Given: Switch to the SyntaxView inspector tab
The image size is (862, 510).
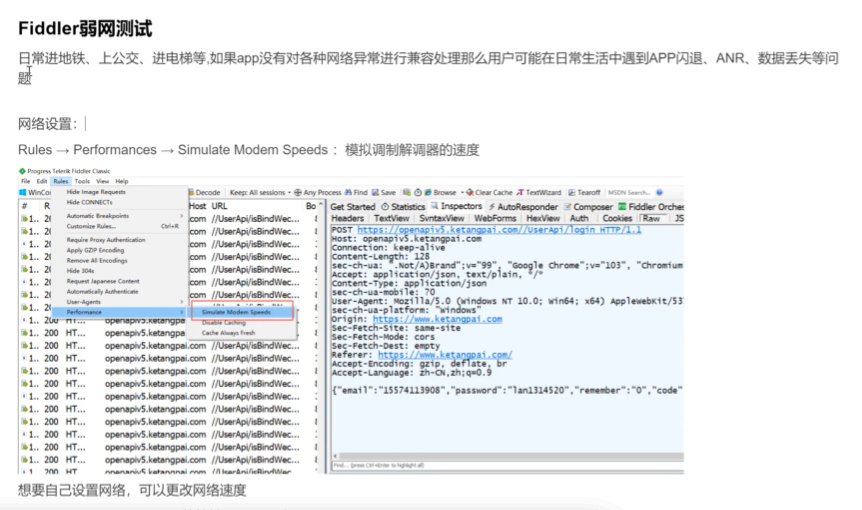Looking at the screenshot, I should point(441,218).
